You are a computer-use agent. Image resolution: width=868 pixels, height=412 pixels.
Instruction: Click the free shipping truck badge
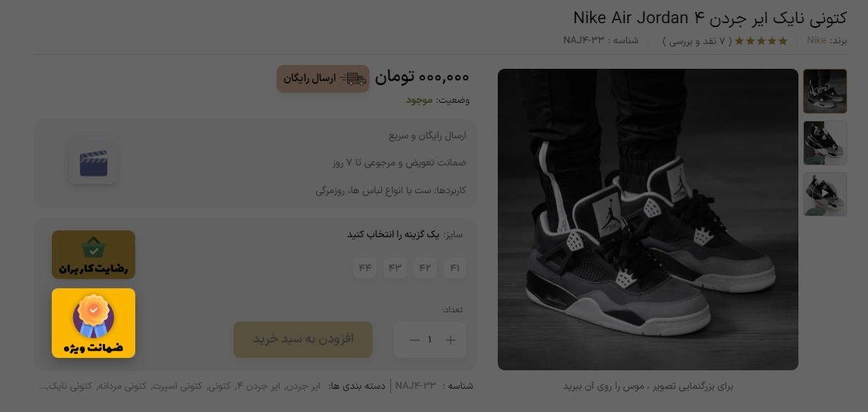(323, 79)
